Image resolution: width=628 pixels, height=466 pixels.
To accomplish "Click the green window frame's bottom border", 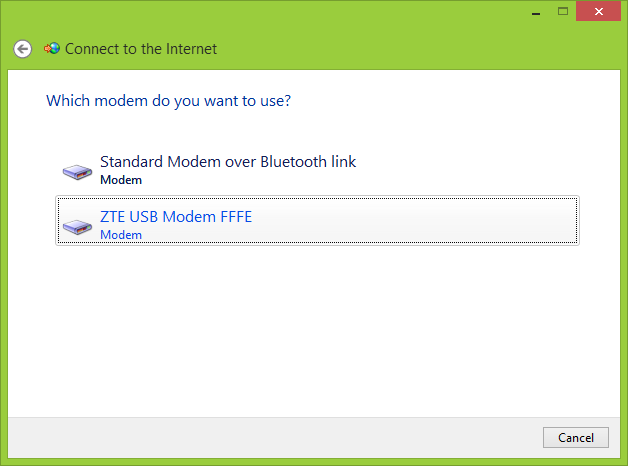I will 314,462.
